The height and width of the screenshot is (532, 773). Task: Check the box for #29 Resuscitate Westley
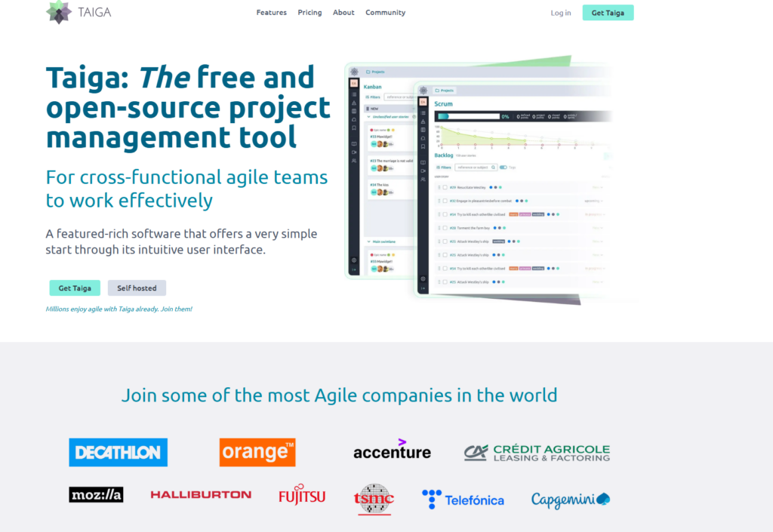pos(445,187)
